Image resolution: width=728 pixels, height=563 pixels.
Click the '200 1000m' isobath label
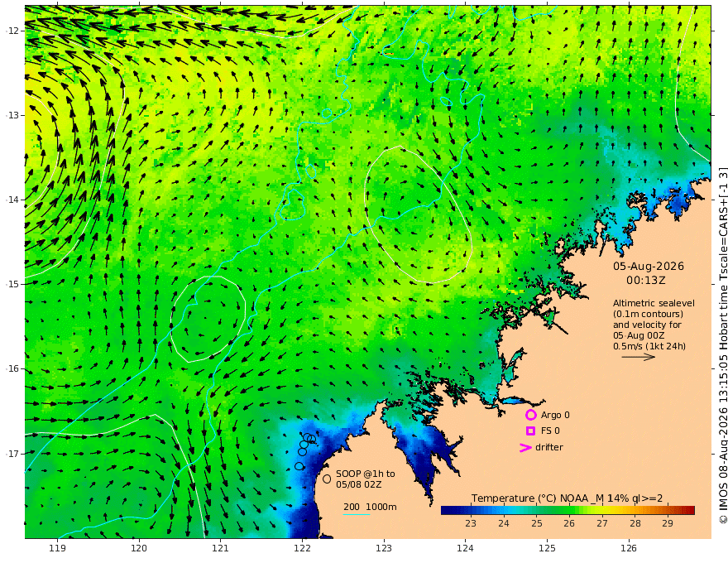(x=370, y=507)
